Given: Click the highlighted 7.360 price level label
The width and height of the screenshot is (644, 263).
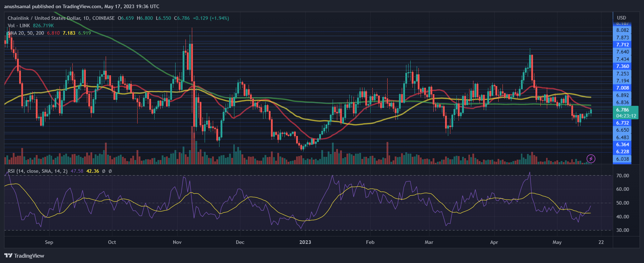Looking at the screenshot, I should (622, 66).
